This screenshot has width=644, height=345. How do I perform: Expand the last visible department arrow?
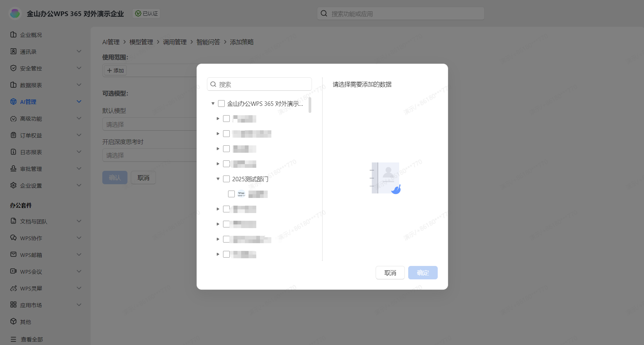click(218, 254)
